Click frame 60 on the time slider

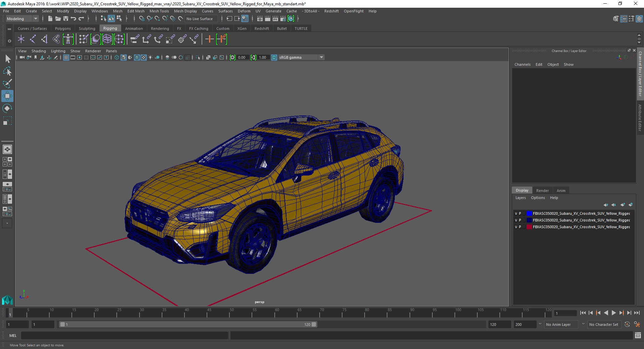[275, 313]
